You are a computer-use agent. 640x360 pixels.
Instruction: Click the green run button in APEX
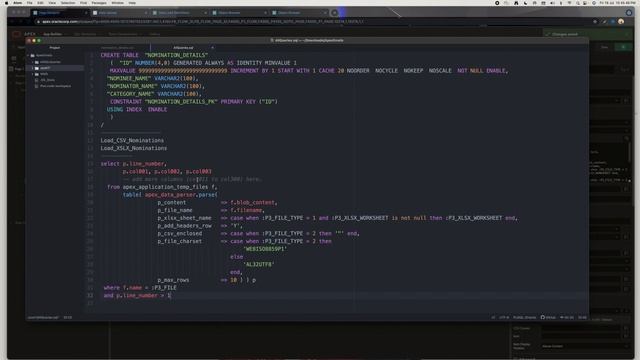623,47
